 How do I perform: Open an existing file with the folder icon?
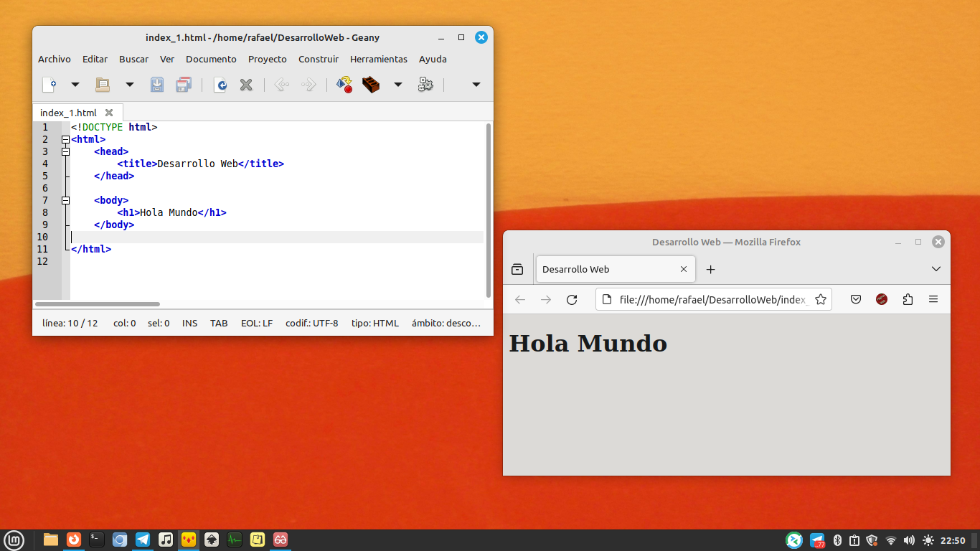(103, 85)
